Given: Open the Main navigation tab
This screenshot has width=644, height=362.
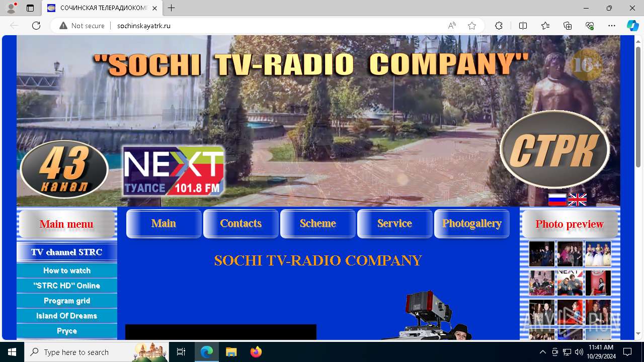Looking at the screenshot, I should (164, 223).
